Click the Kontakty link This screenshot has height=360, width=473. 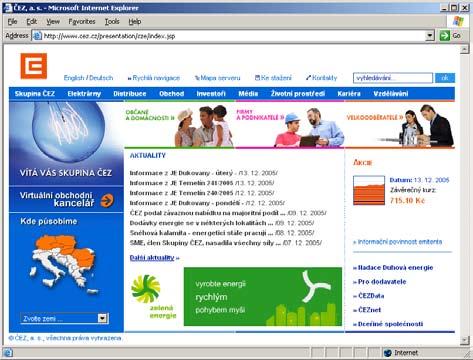pyautogui.click(x=322, y=78)
